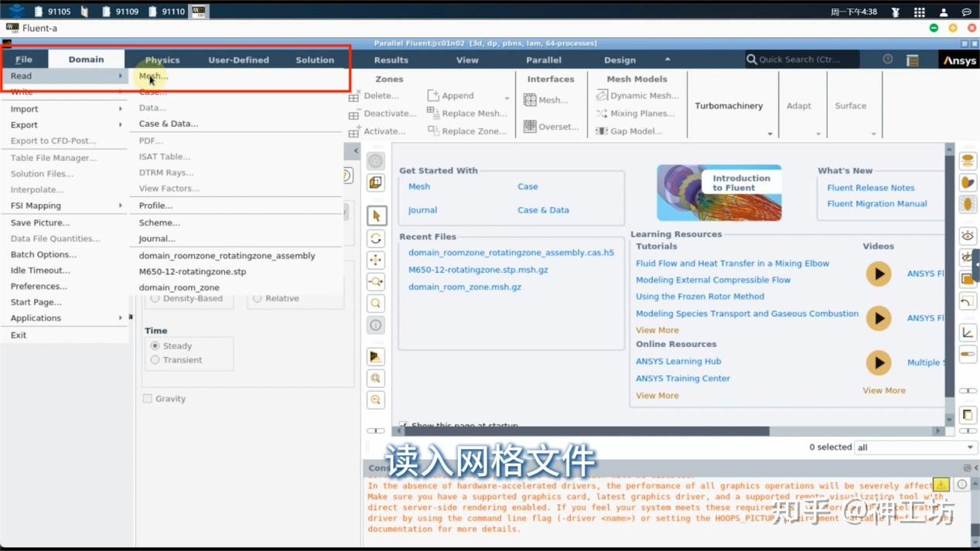Click in the Quick Search field
Viewport: 980px width, 551px height.
click(801, 60)
